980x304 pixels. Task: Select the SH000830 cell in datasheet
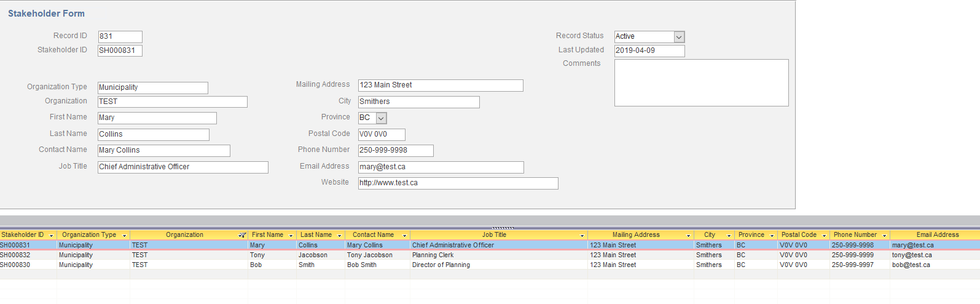pyautogui.click(x=28, y=265)
